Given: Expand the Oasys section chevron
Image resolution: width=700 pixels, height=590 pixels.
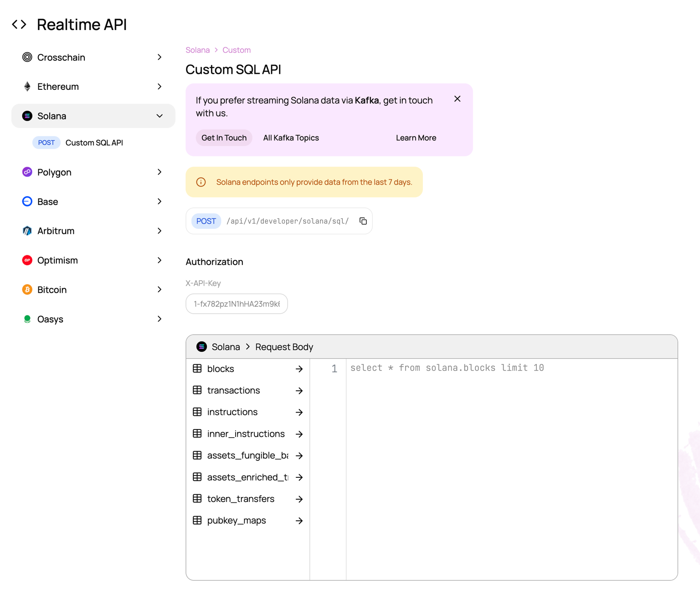Looking at the screenshot, I should tap(160, 319).
